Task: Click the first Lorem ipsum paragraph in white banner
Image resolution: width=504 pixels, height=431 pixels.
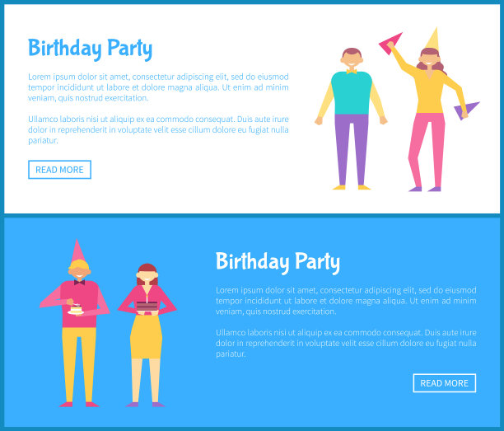Action: [158, 87]
